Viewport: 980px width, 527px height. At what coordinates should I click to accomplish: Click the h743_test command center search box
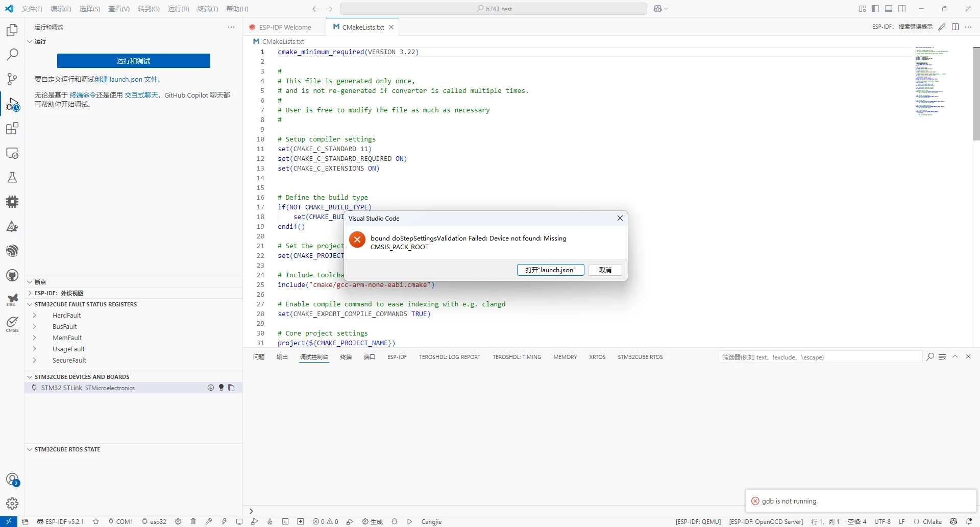pos(494,9)
